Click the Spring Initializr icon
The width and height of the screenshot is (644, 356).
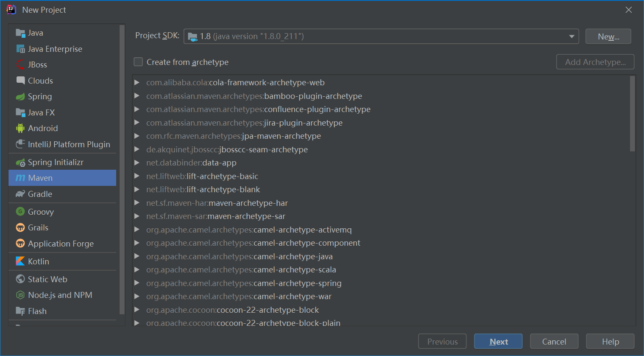click(x=20, y=163)
